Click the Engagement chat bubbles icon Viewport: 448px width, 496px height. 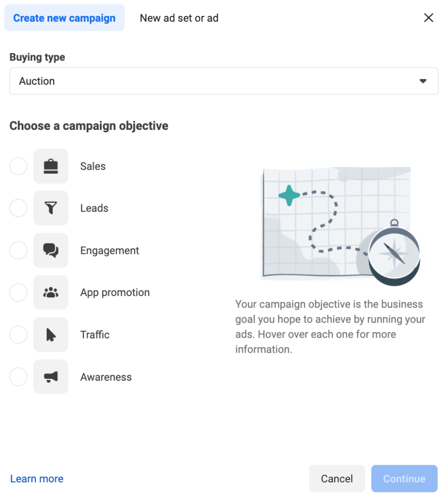51,250
